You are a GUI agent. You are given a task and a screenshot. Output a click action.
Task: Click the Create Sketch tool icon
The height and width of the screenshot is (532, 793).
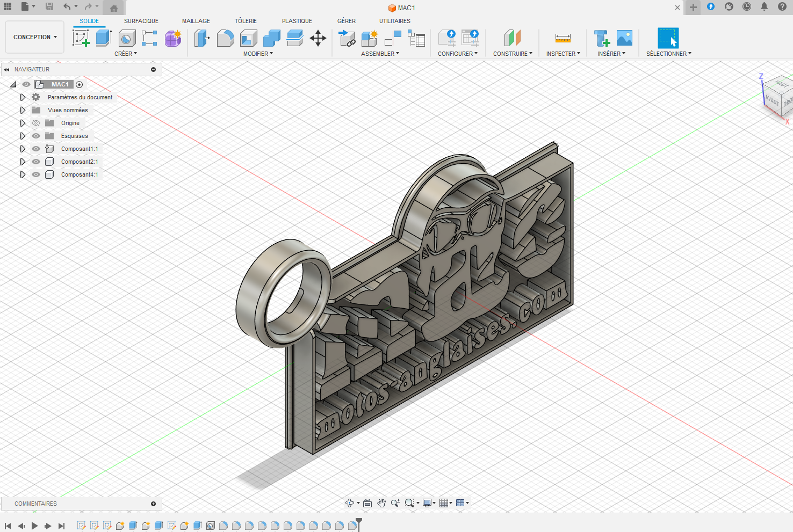point(81,38)
